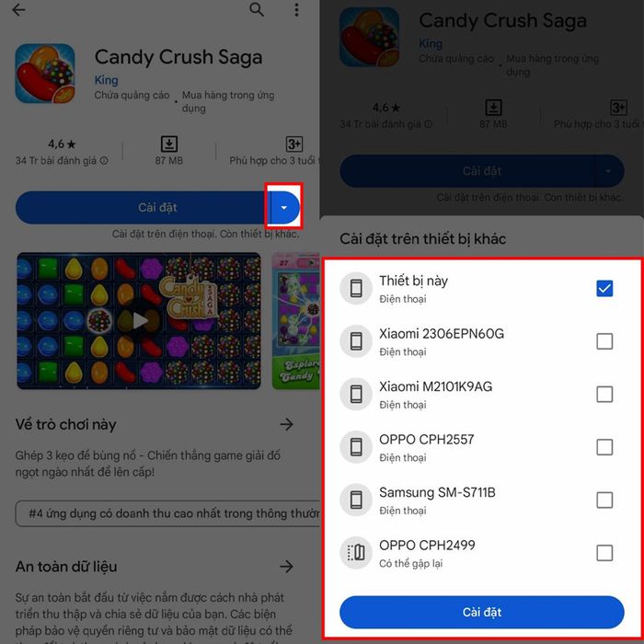Check the Xiaomi 2306EPN60G checkbox

604,341
